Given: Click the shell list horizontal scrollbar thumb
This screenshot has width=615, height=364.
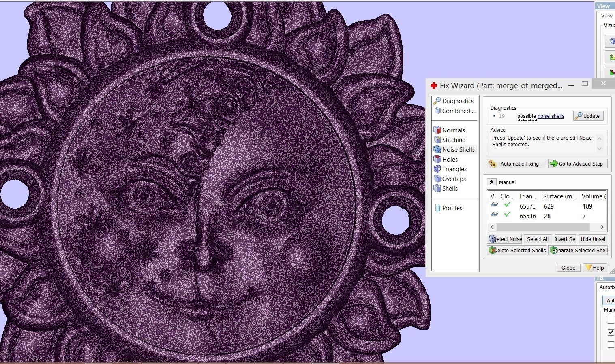Looking at the screenshot, I should [x=543, y=227].
